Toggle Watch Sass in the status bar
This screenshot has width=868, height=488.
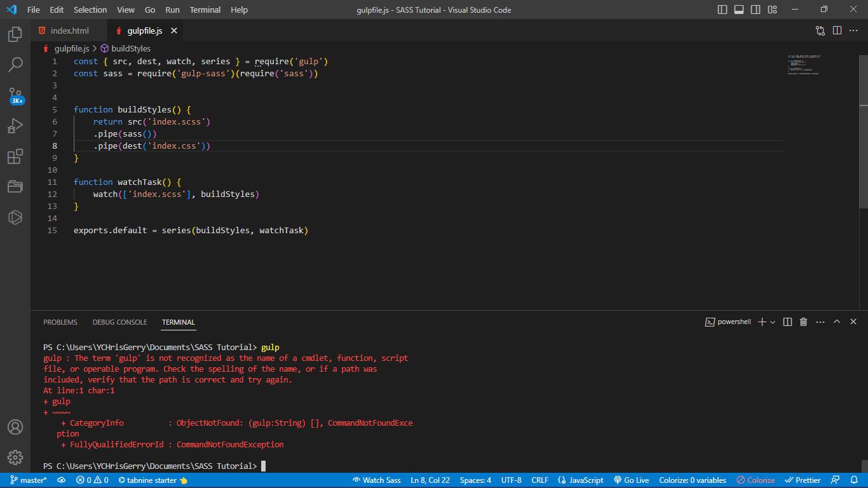click(x=376, y=480)
